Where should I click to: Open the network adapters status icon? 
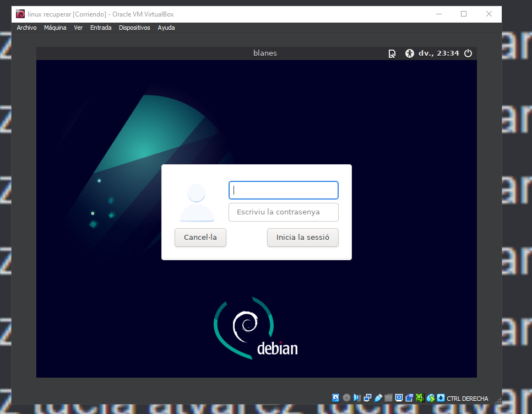coord(367,397)
